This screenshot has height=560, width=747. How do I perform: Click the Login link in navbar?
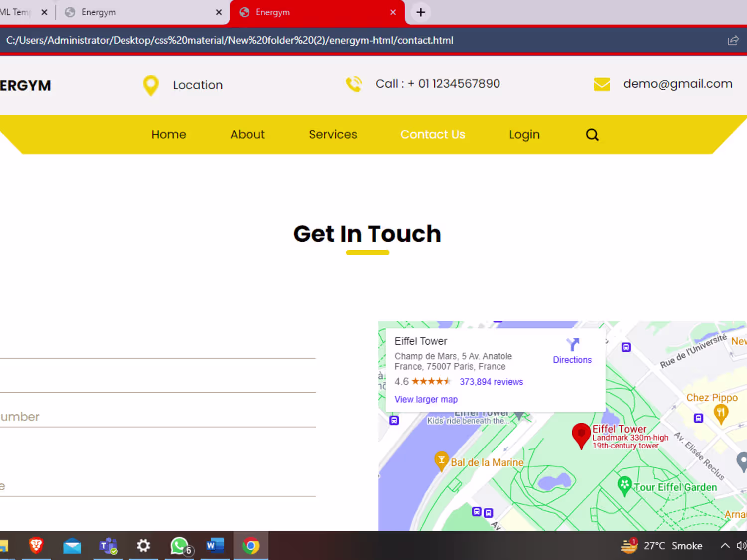point(524,135)
